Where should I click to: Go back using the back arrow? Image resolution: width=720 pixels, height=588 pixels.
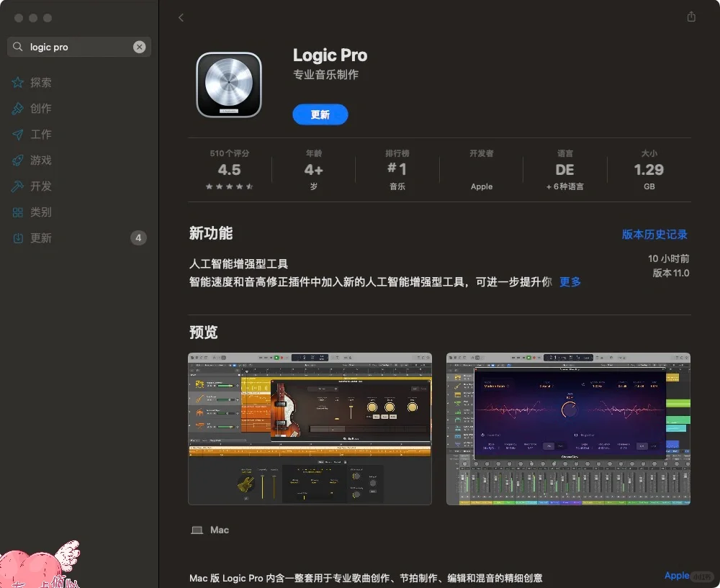click(181, 17)
